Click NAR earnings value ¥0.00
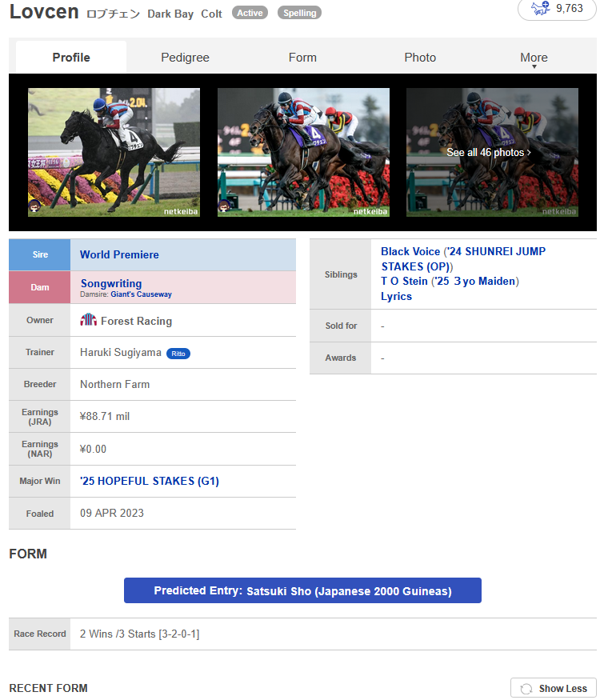The width and height of the screenshot is (612, 700). 93,449
